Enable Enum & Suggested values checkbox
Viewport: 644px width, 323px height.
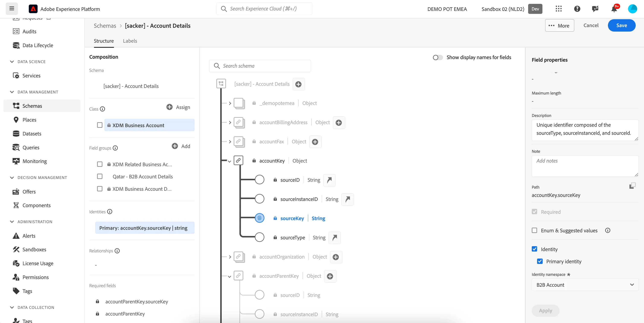[x=535, y=230]
